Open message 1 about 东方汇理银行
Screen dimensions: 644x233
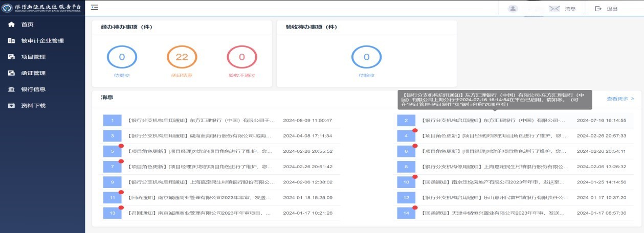tap(201, 121)
